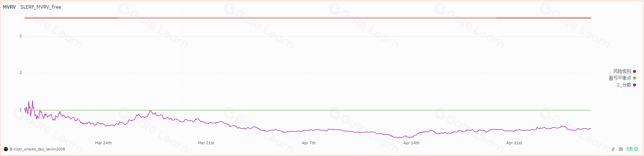Toggle the 风险级别 legend series
The height and width of the screenshot is (156, 644).
pyautogui.click(x=622, y=71)
